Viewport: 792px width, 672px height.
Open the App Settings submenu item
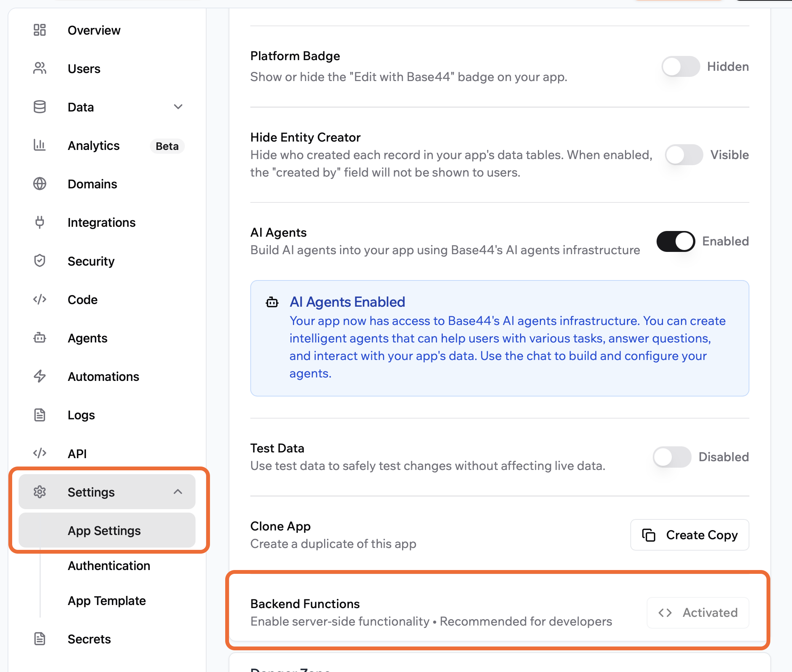click(x=104, y=530)
